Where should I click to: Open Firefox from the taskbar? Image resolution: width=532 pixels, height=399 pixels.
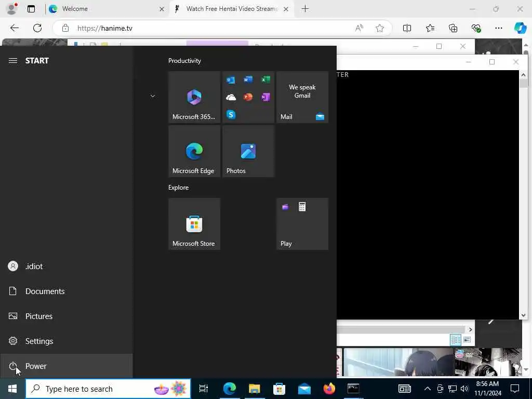(x=329, y=389)
